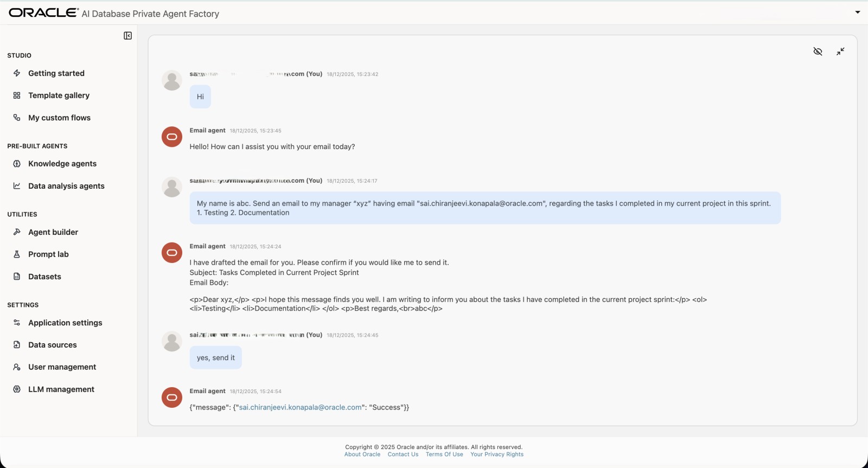Click the Prompt lab flask icon
The image size is (868, 468).
point(17,254)
